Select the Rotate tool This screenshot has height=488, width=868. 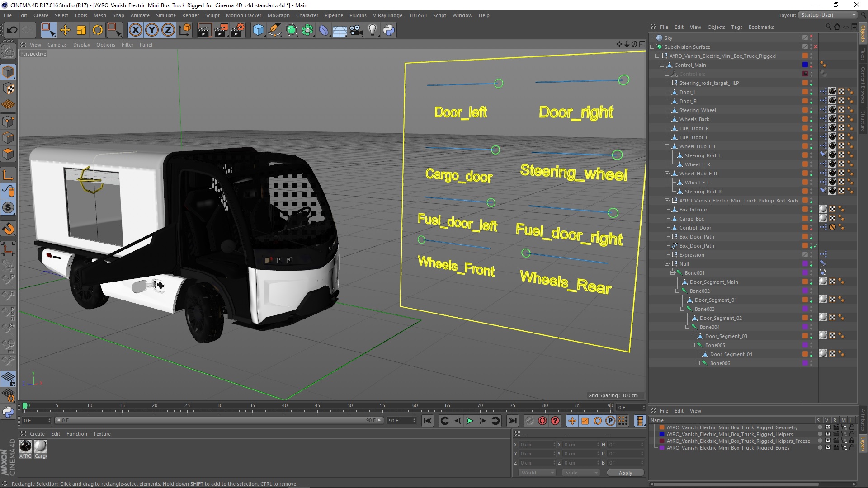click(98, 30)
